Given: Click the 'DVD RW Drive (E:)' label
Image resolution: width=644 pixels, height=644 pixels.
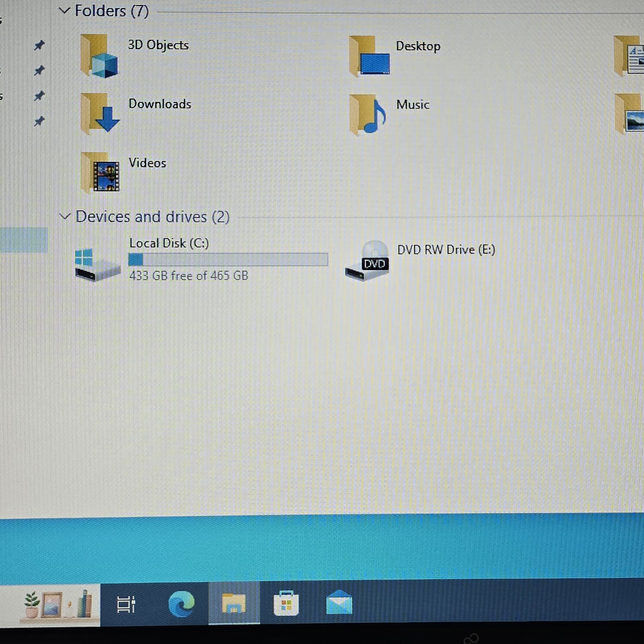Looking at the screenshot, I should click(446, 250).
